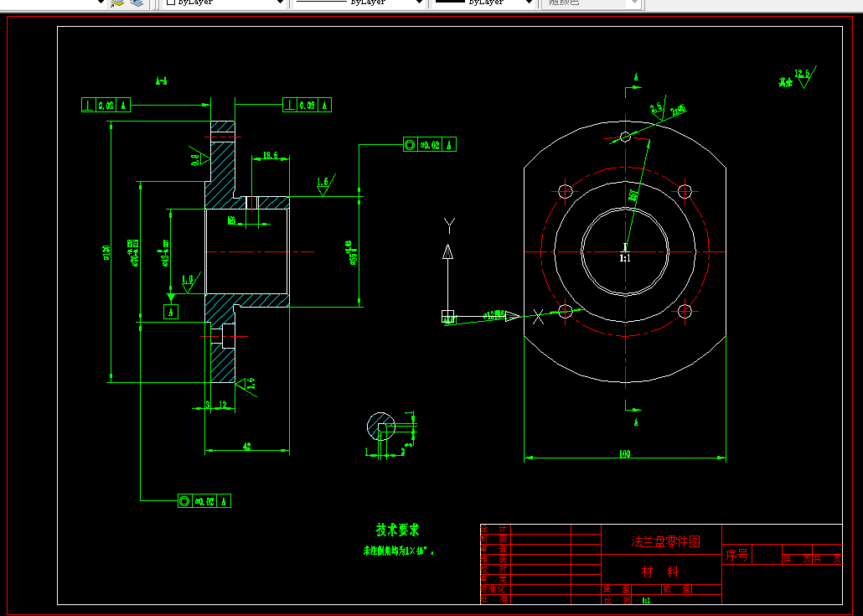Click the UCS X axis arrowhead

(513, 317)
